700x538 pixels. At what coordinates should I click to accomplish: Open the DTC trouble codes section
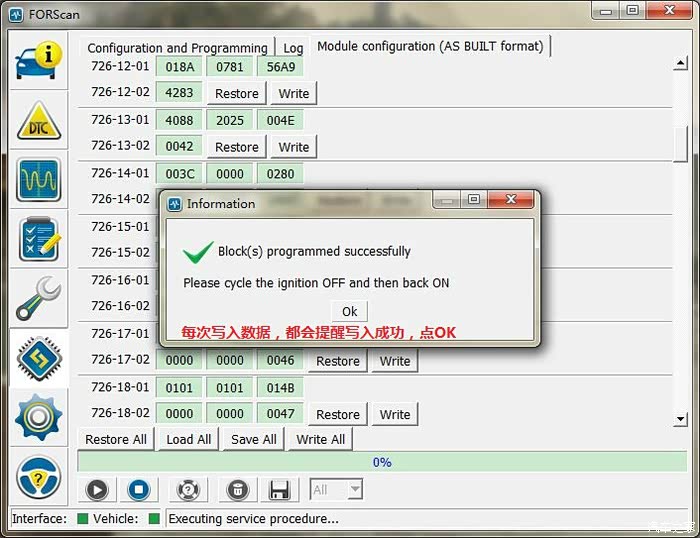pos(39,121)
